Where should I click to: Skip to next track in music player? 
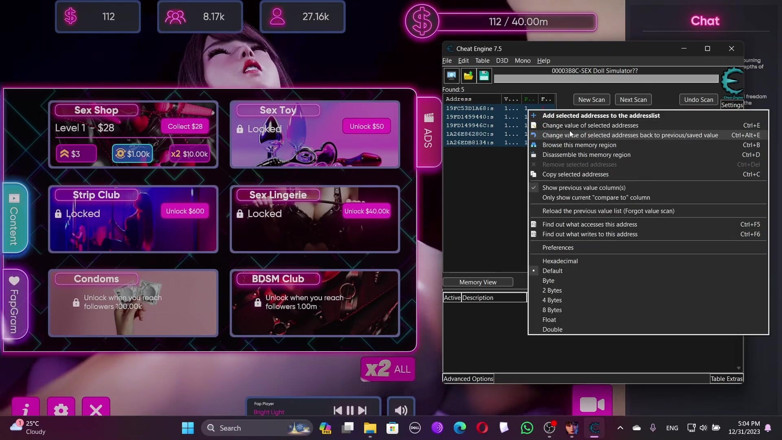pyautogui.click(x=363, y=410)
